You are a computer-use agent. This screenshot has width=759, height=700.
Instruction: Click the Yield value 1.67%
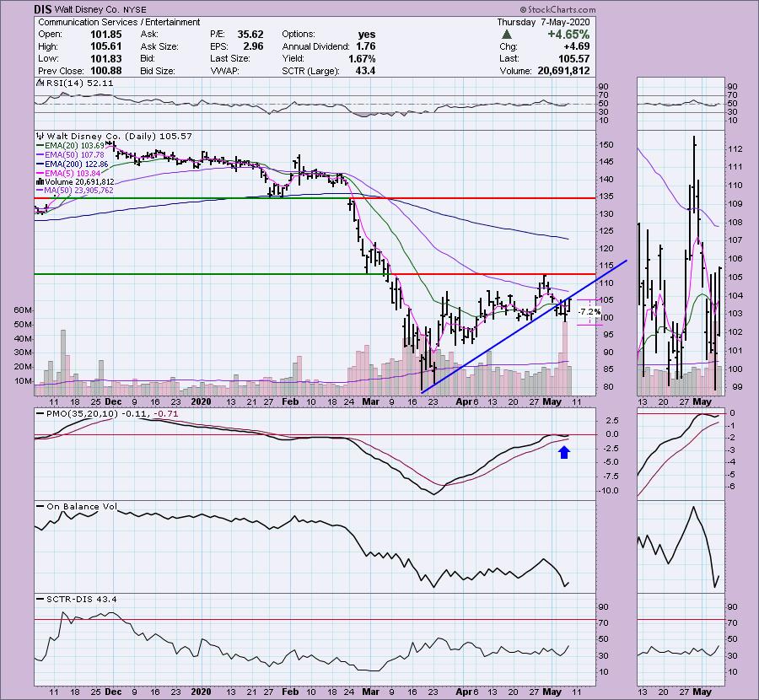tap(362, 58)
